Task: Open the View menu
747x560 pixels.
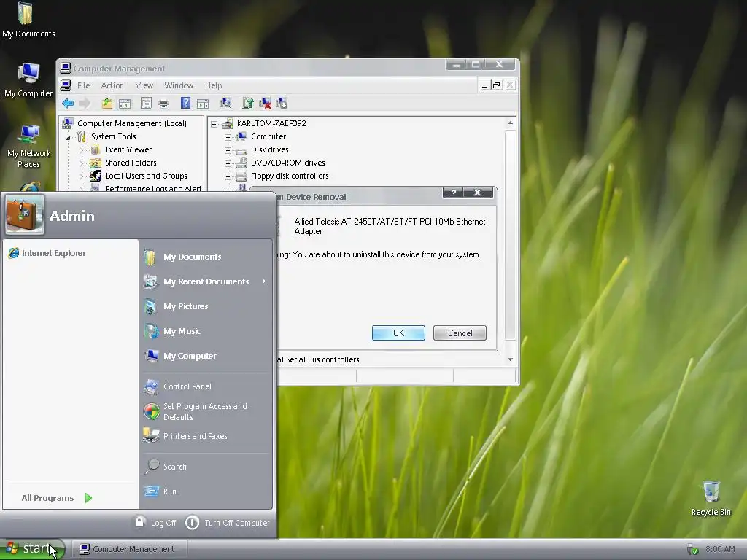Action: tap(144, 85)
